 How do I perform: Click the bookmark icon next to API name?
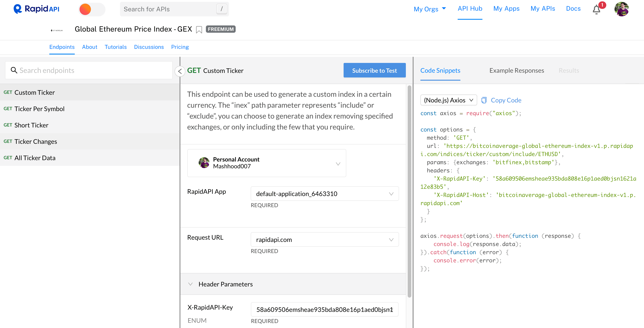click(200, 29)
